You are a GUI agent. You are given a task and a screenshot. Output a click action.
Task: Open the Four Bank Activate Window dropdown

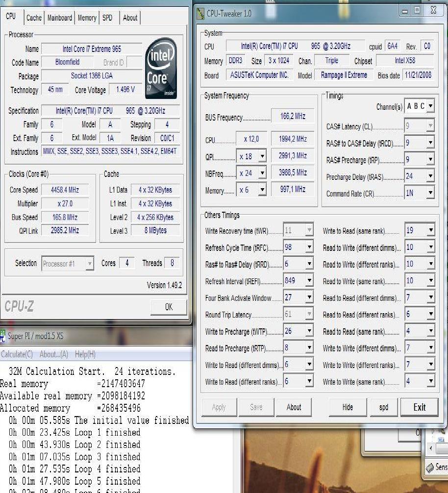[309, 297]
